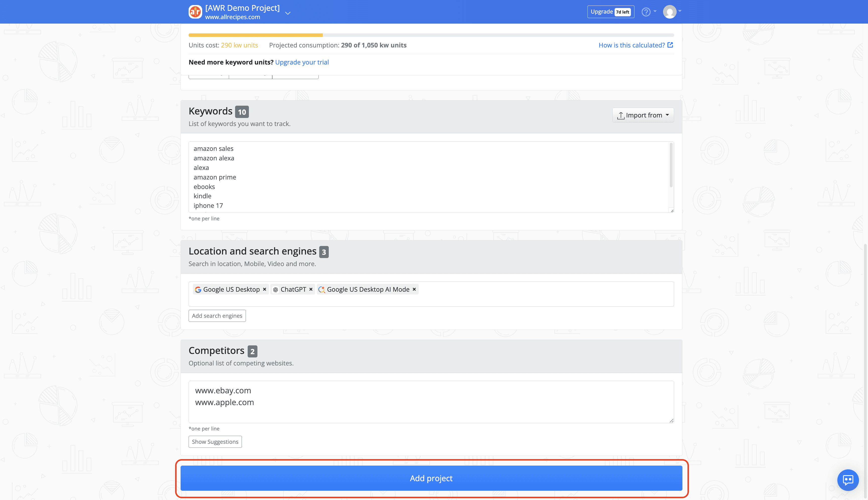
Task: Click the AWR logo icon in header
Action: pyautogui.click(x=195, y=12)
